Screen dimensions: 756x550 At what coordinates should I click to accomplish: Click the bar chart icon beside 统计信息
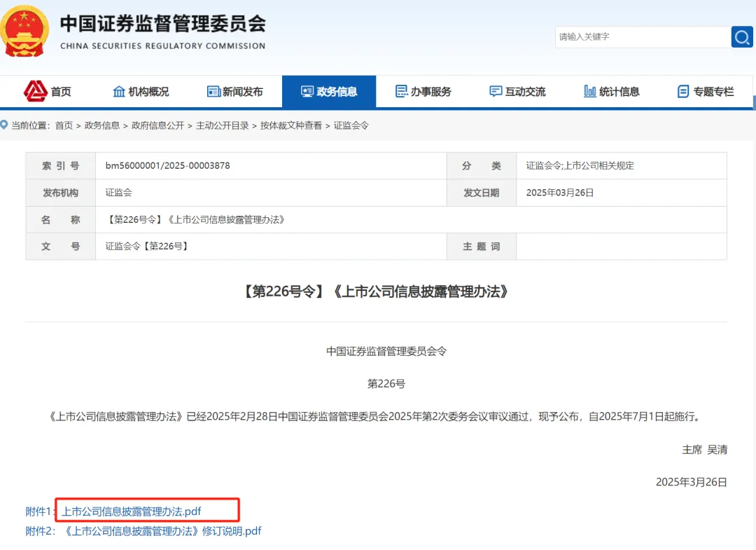(x=589, y=90)
